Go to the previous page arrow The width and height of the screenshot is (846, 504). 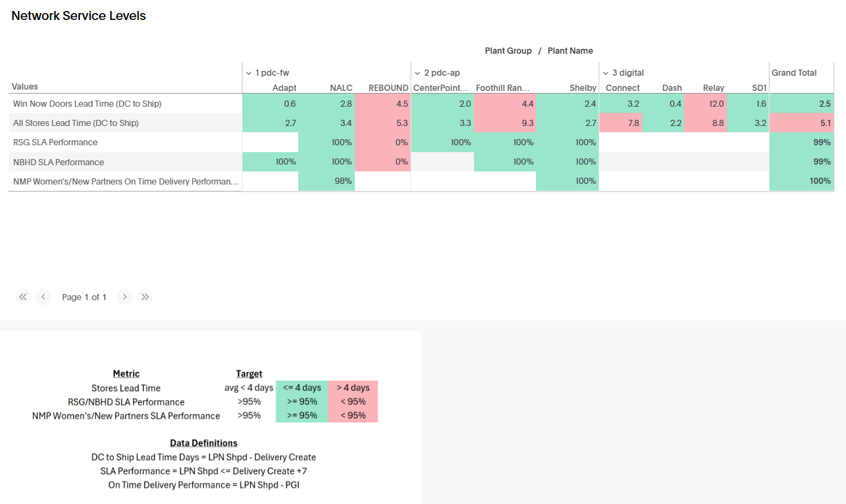pos(43,297)
